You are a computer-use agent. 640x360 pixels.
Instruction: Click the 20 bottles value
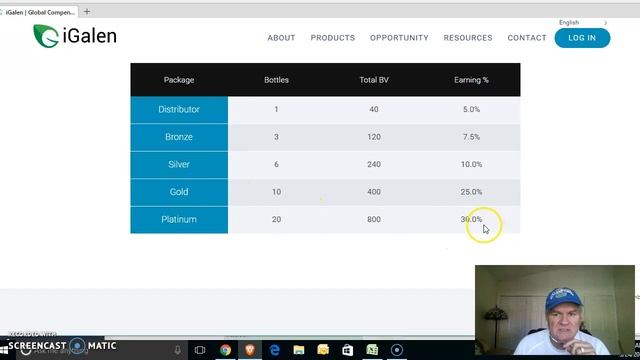(x=276, y=219)
